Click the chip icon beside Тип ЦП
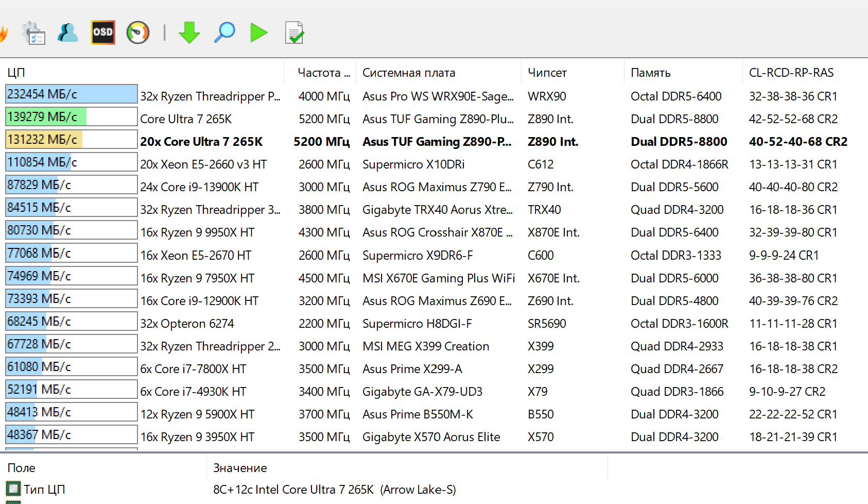This screenshot has height=504, width=868. pyautogui.click(x=13, y=489)
